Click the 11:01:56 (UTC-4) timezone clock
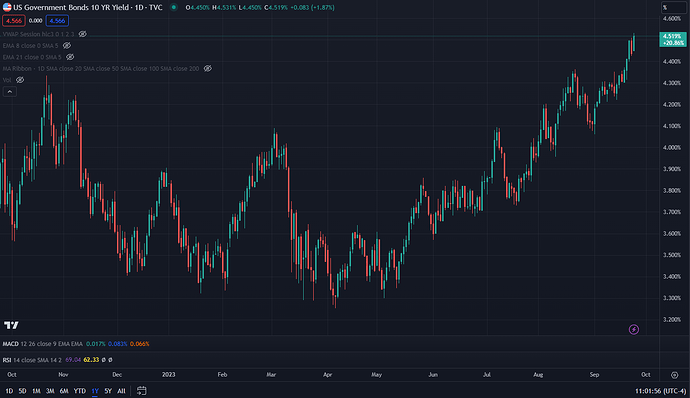 pos(661,391)
